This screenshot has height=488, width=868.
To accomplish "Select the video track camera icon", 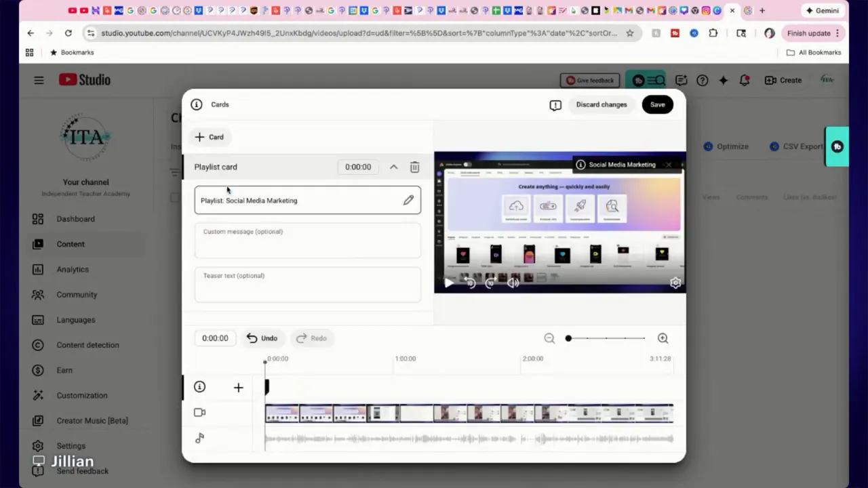I will click(x=199, y=412).
